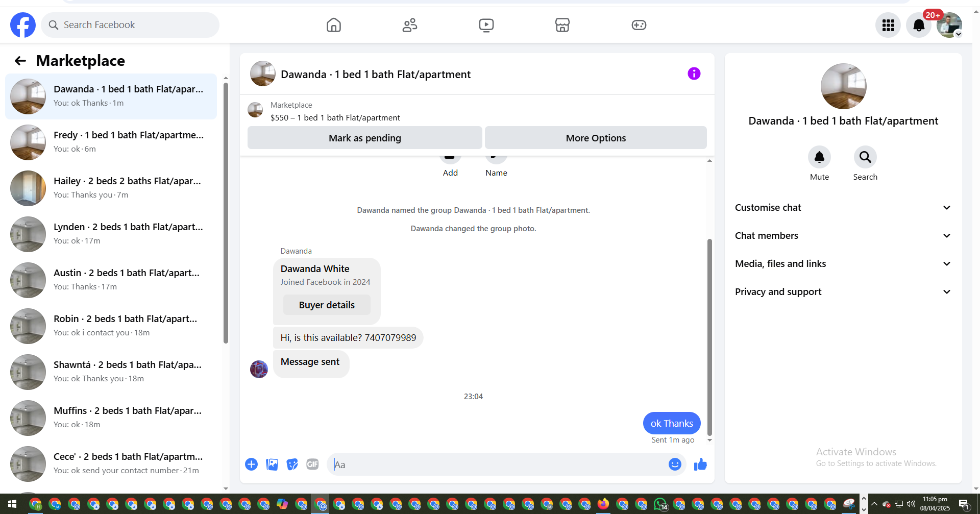Open the Windows Start menu
This screenshot has width=980, height=514.
12,504
